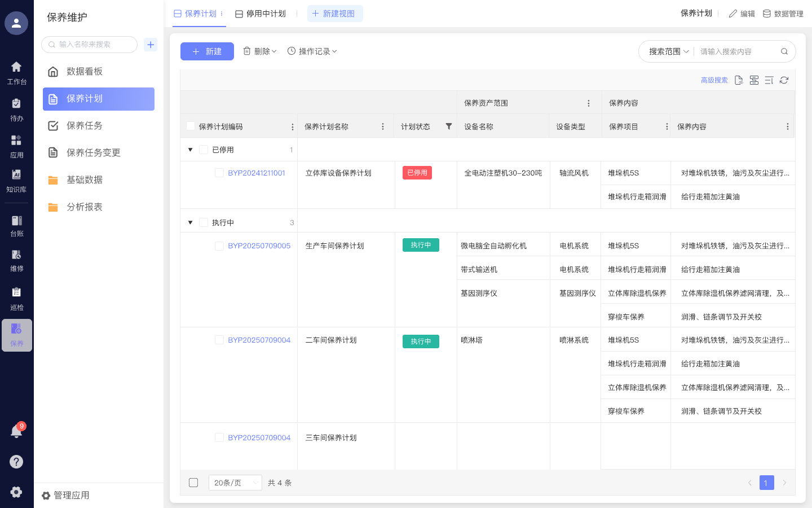The image size is (812, 508).
Task: Switch to the 停用中计划 tab
Action: [260, 13]
